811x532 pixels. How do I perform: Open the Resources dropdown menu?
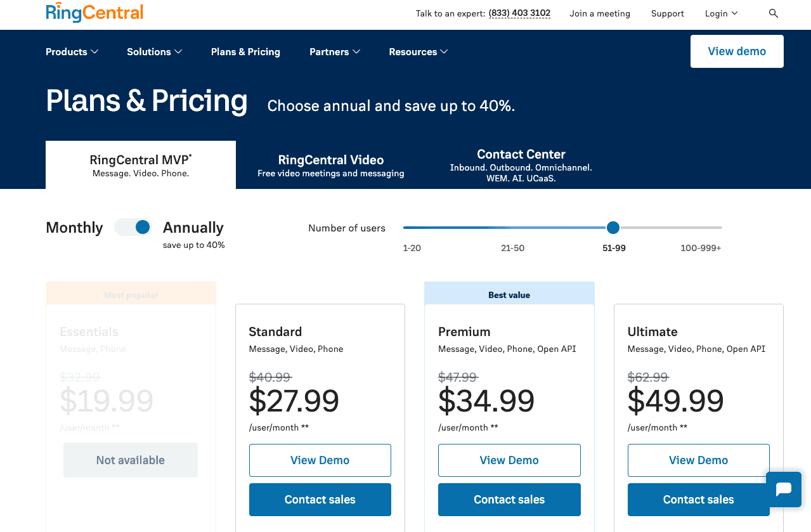pos(418,52)
